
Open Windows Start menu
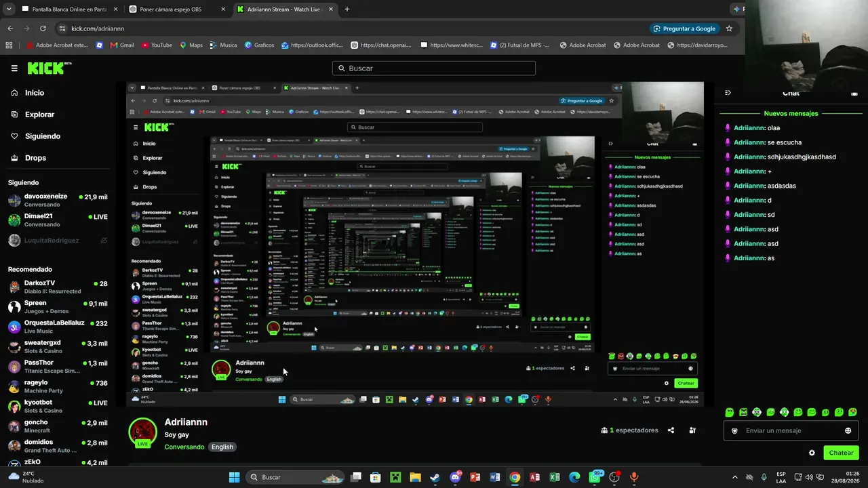[x=234, y=477]
